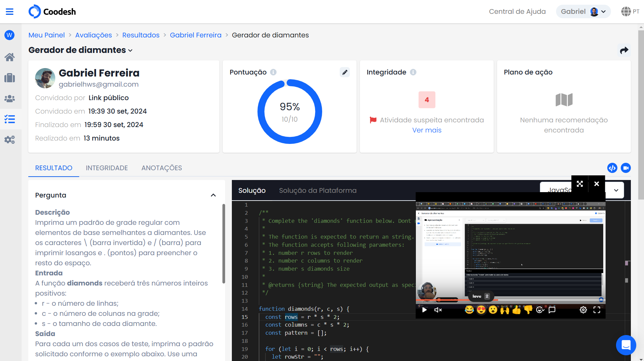Click the blue code view icon

(x=612, y=168)
